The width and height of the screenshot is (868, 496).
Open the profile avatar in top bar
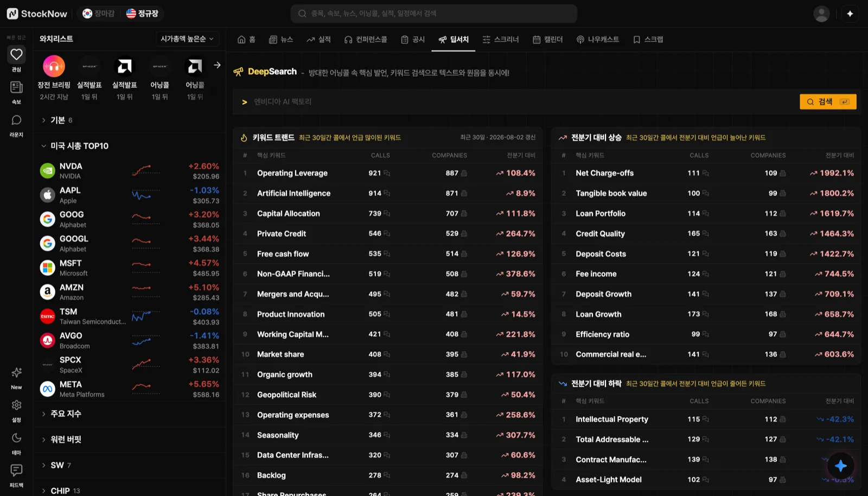[821, 14]
